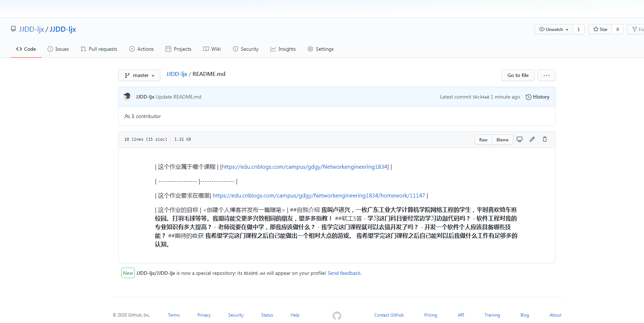This screenshot has height=323, width=644.
Task: Open the homework/11147 requirement link
Action: pyautogui.click(x=319, y=195)
